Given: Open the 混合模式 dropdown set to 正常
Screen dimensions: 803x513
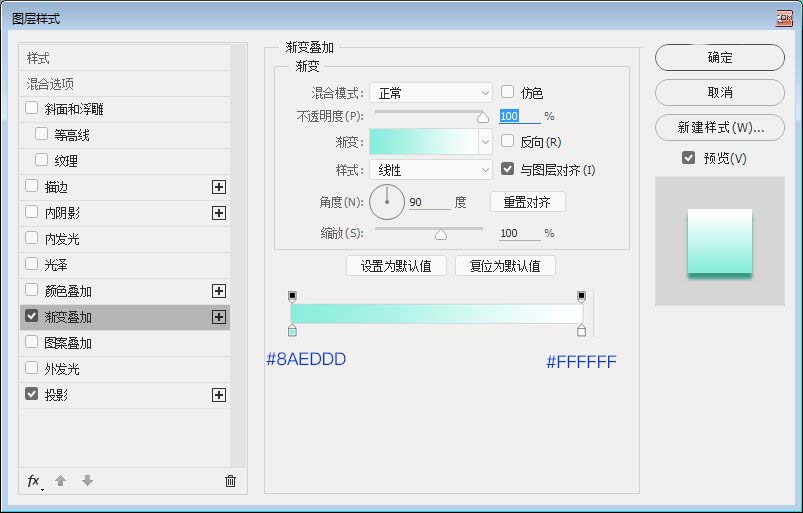Looking at the screenshot, I should pyautogui.click(x=431, y=93).
